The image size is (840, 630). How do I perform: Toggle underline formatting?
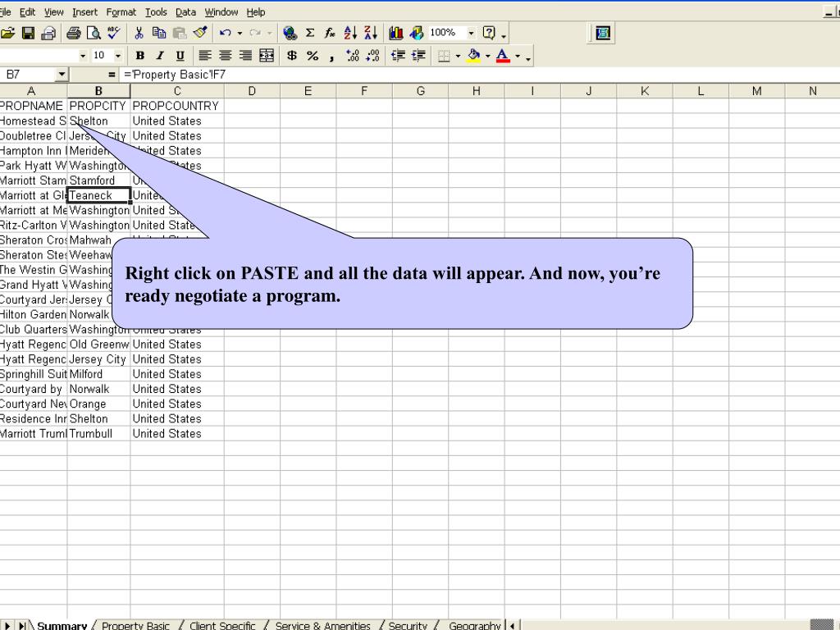point(180,55)
